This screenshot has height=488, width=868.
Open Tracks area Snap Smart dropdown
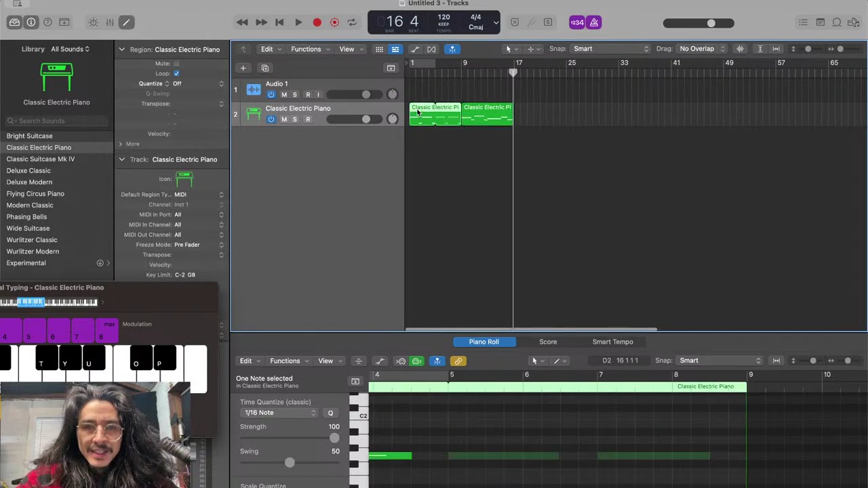pos(610,49)
